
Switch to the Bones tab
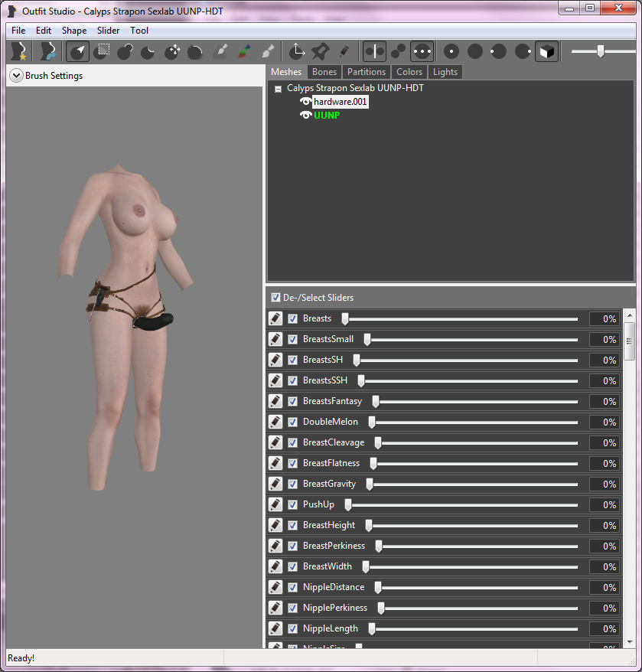[324, 72]
